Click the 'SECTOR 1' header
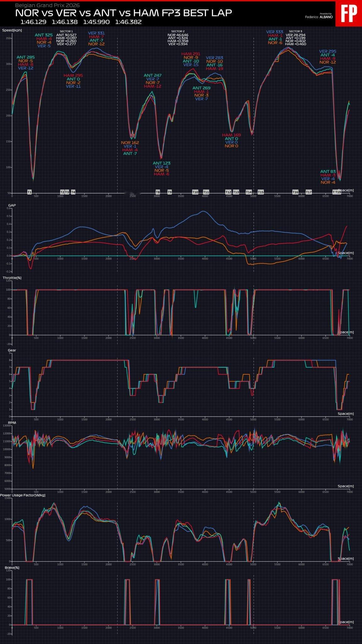Image resolution: width=362 pixels, height=644 pixels. (66, 31)
